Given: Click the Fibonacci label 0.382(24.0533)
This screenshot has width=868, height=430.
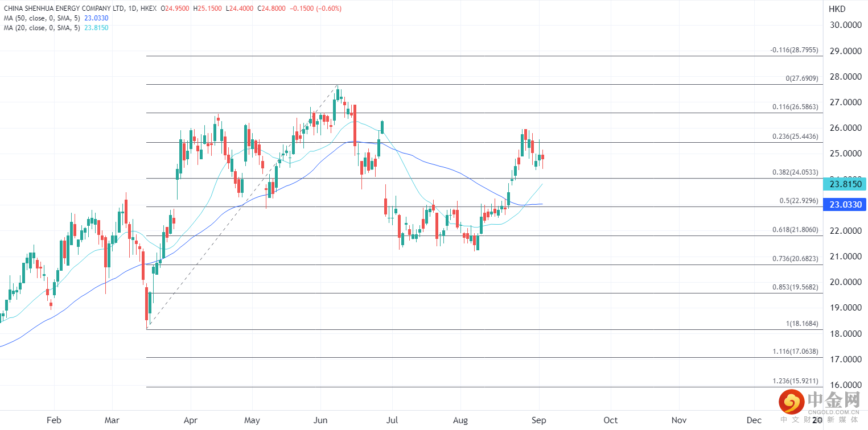Looking at the screenshot, I should point(795,172).
